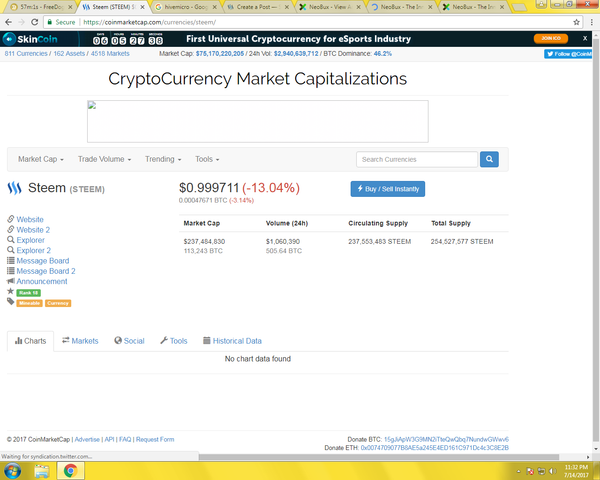The height and width of the screenshot is (480, 600).
Task: Close the Steem (STEEM) browser tab
Action: (x=142, y=7)
